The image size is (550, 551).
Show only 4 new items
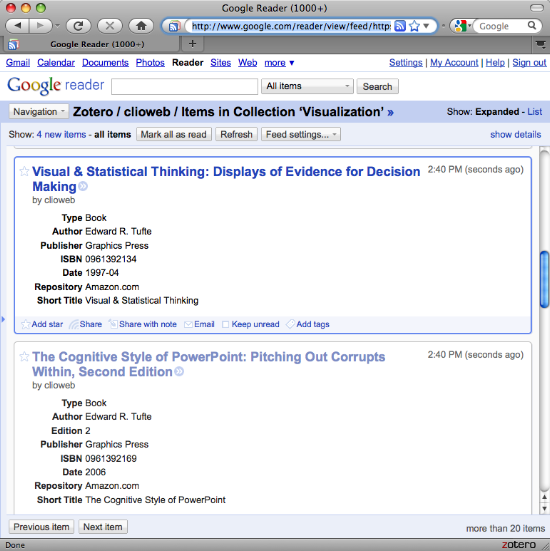[x=62, y=134]
